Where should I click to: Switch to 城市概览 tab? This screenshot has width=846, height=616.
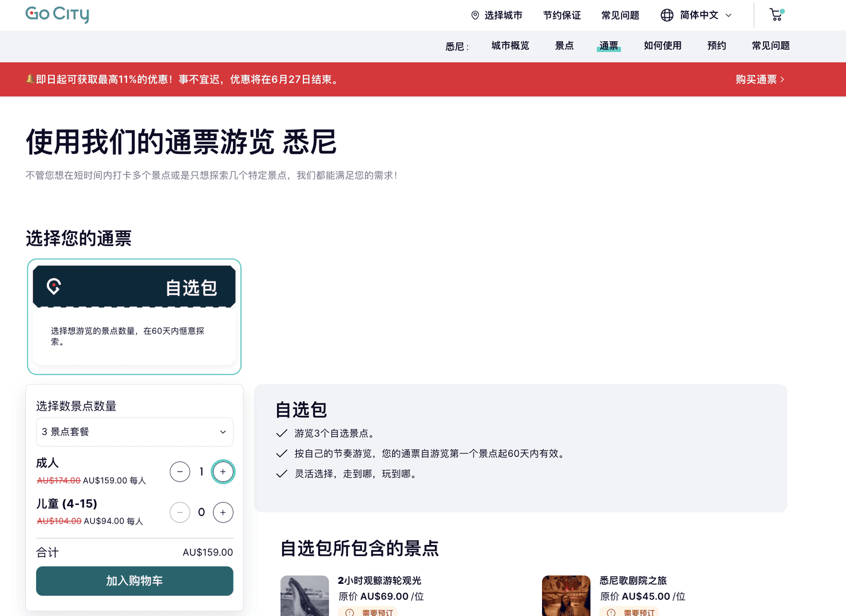coord(510,46)
